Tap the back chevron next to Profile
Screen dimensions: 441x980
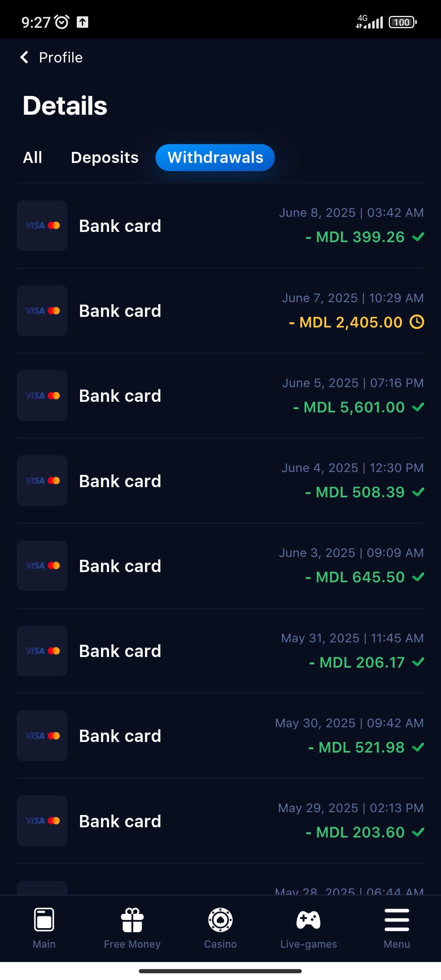tap(24, 58)
